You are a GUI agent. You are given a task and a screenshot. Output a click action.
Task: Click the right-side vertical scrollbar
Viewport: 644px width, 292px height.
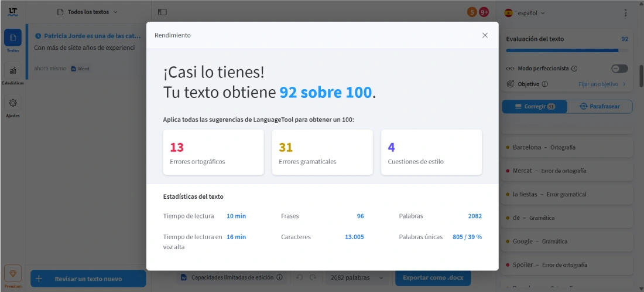point(641,76)
